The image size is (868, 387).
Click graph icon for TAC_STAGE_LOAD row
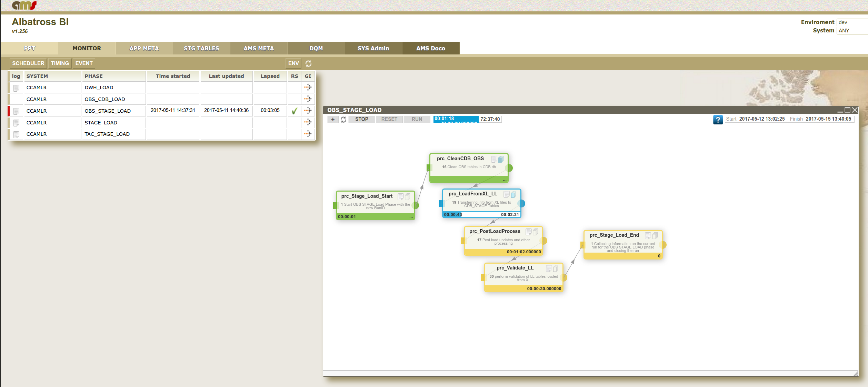[x=308, y=134]
